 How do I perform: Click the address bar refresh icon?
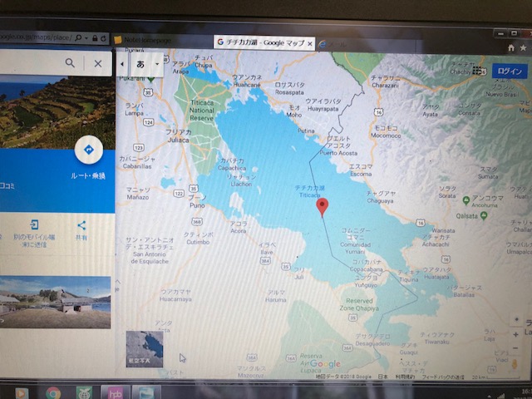(103, 38)
